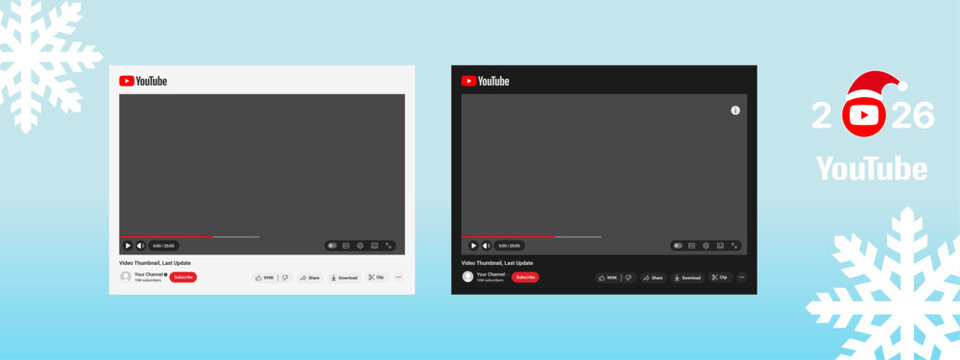Like the video in the dark mockup
The width and height of the screenshot is (960, 360).
click(x=608, y=277)
